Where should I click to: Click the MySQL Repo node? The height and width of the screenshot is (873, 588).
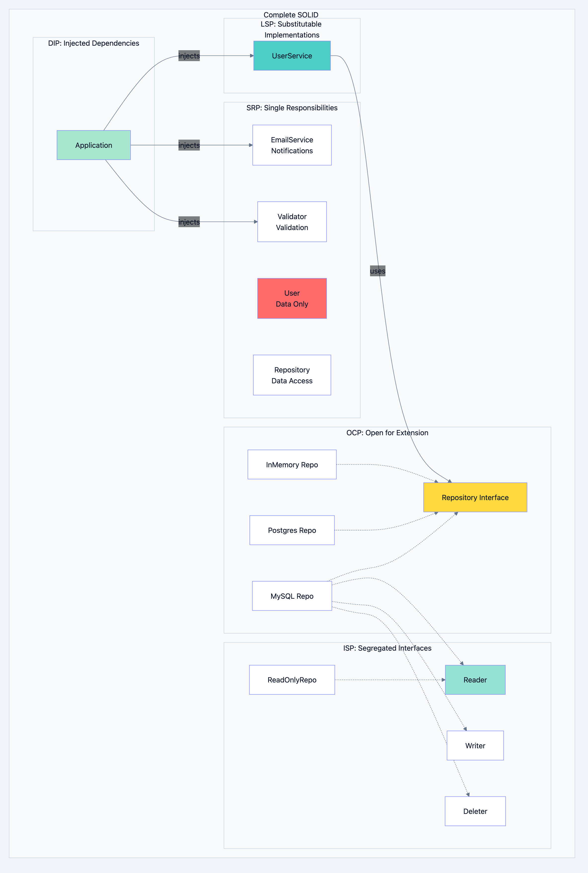click(x=292, y=596)
